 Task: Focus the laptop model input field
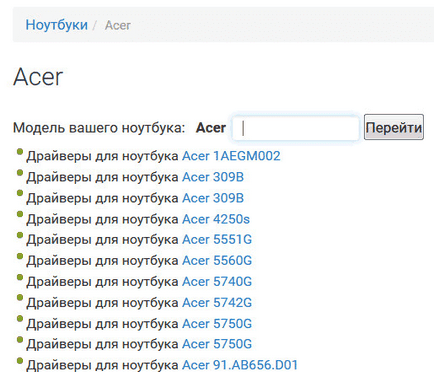295,128
